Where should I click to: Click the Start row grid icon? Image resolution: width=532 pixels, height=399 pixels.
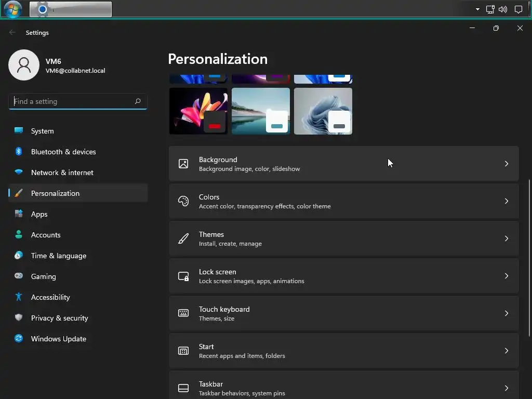click(x=183, y=351)
